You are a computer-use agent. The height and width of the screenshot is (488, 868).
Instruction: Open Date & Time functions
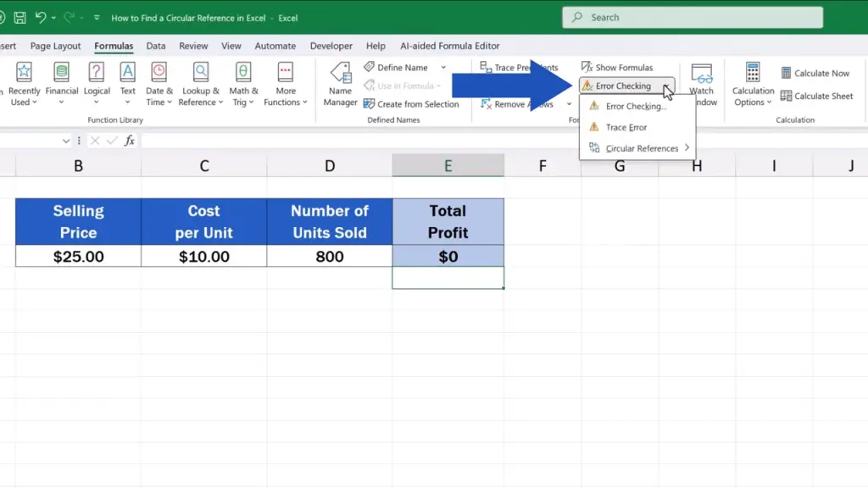159,83
